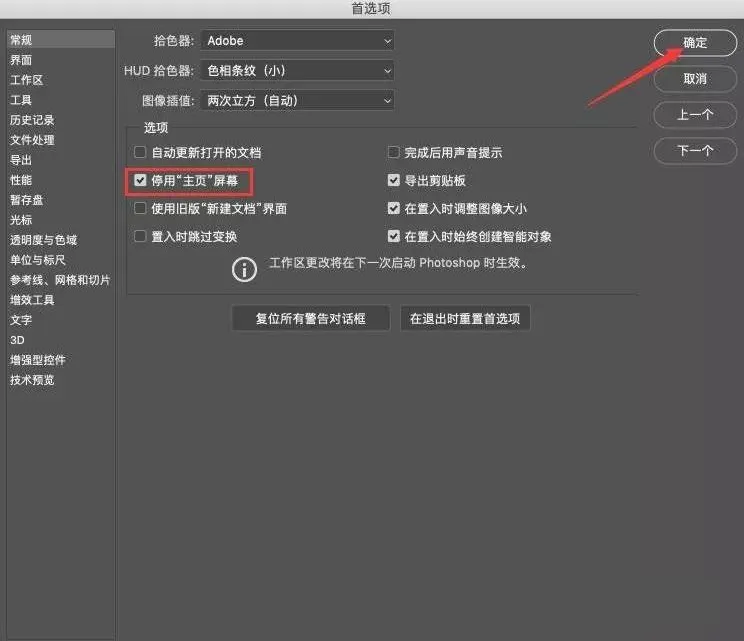The height and width of the screenshot is (641, 744).
Task: Open the 图像插值 dropdown
Action: (298, 101)
